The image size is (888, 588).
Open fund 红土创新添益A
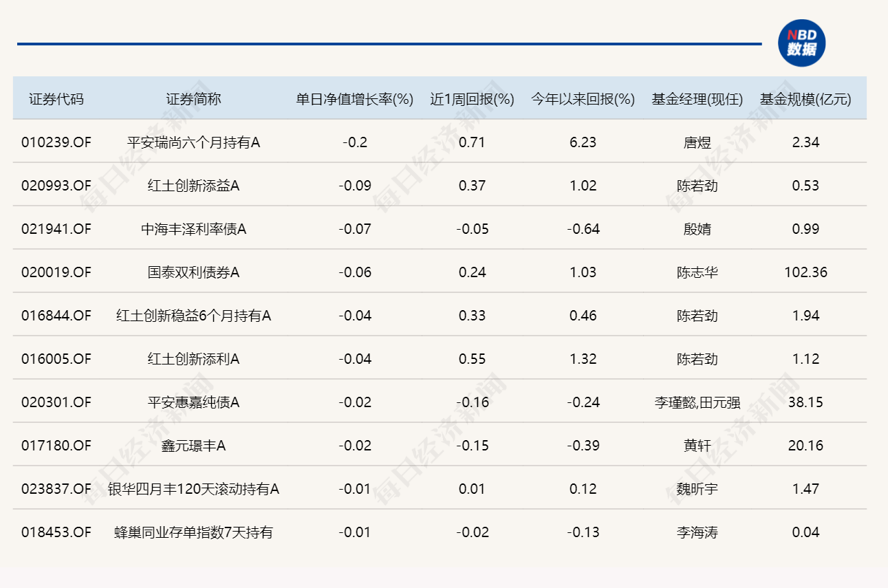(193, 186)
